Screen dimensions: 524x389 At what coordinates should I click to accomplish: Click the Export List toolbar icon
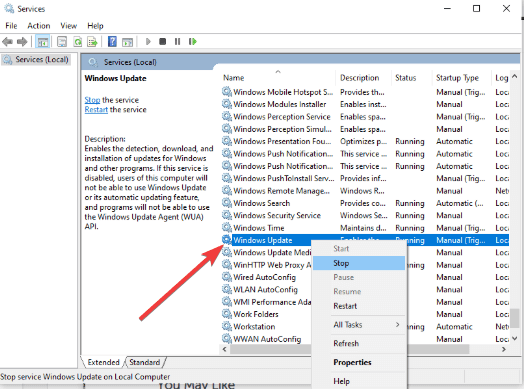pos(92,42)
